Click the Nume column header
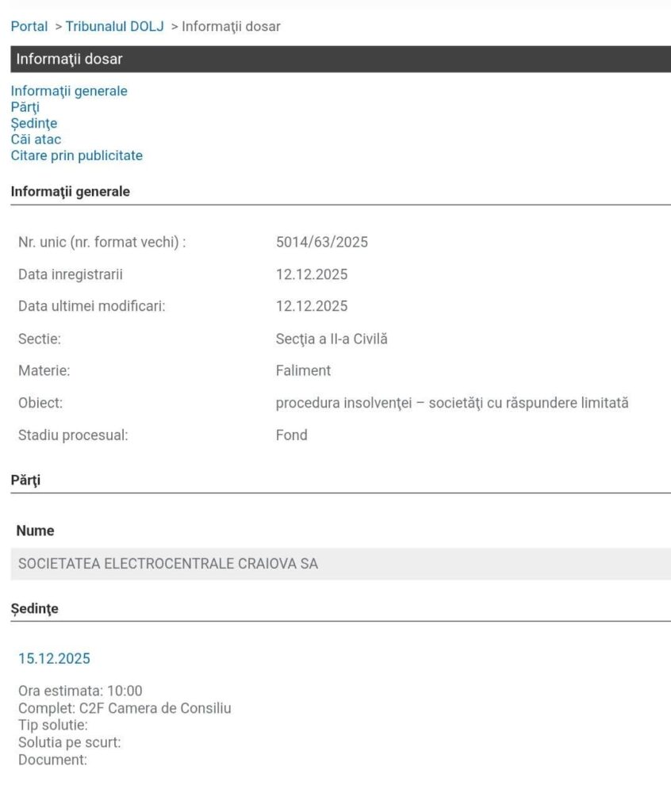Viewport: 671px width, 812px height. point(36,530)
